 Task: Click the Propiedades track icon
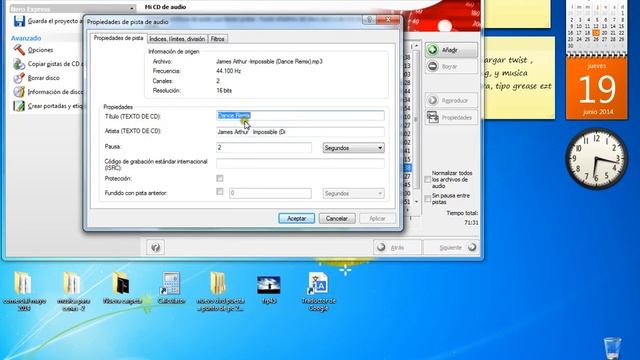point(433,117)
